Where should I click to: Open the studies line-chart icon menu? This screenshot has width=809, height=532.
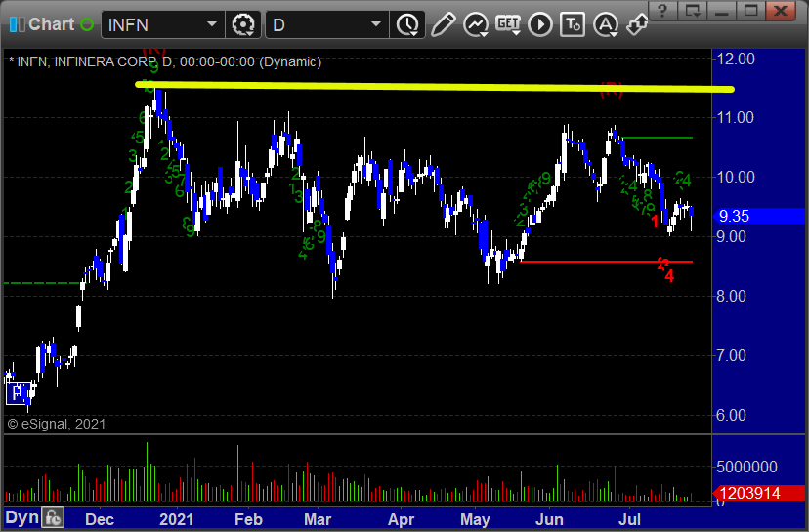475,24
